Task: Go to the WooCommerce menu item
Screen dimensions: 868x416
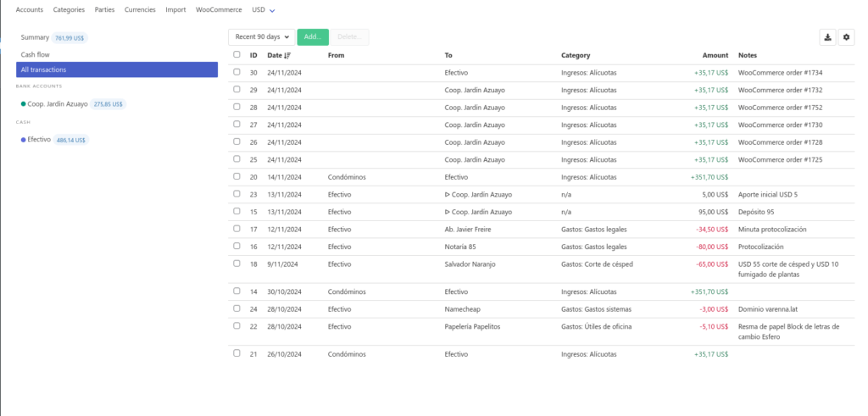Action: click(x=220, y=10)
